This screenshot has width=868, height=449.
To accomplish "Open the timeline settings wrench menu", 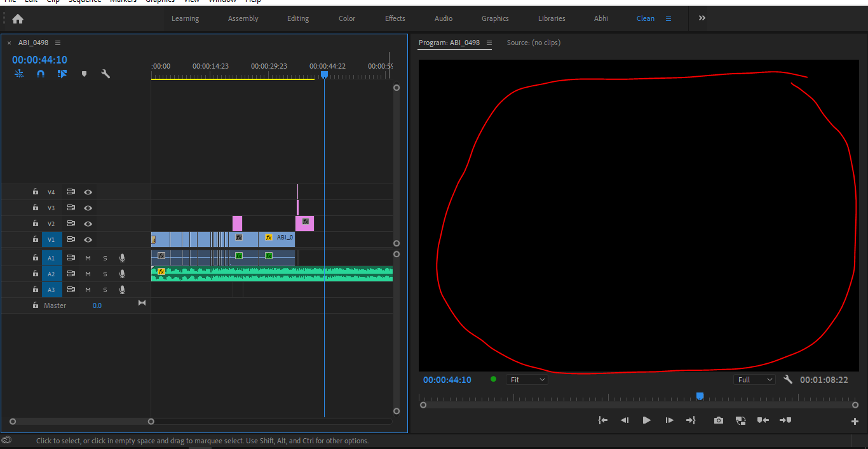I will (x=105, y=74).
